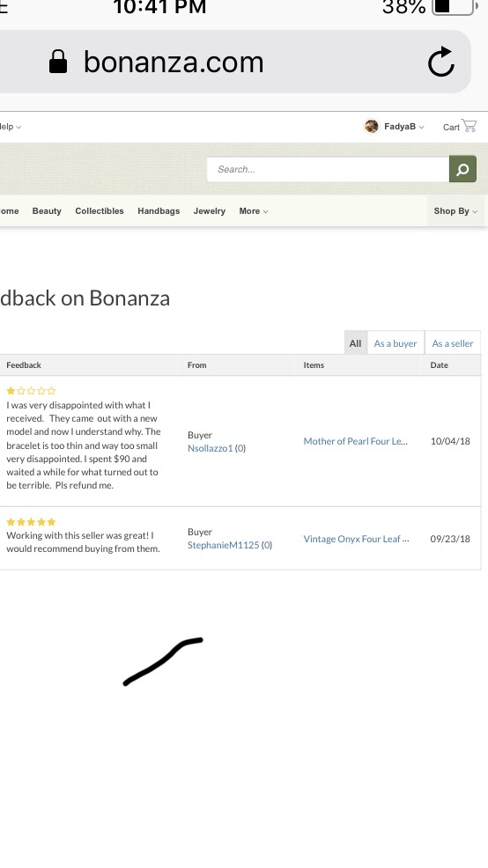Open Vintage Onyx Four Leaf item link
This screenshot has width=488, height=868.
[356, 539]
